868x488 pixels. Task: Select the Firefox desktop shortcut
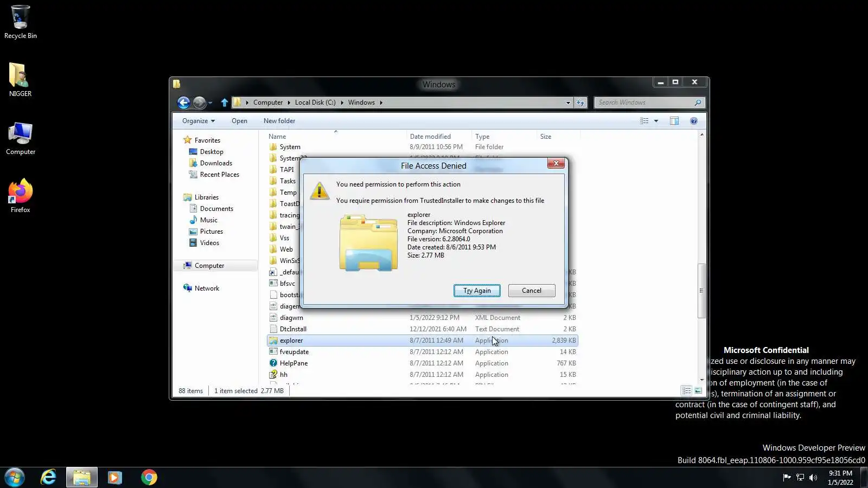coord(20,196)
